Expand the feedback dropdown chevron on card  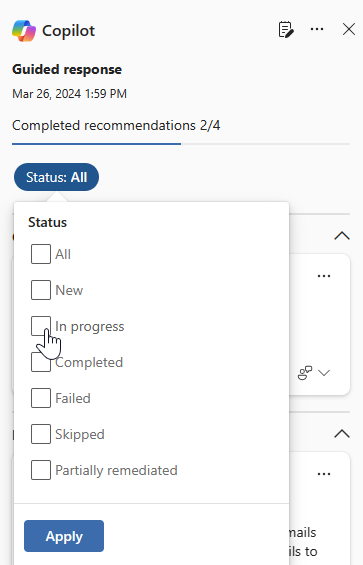[324, 373]
